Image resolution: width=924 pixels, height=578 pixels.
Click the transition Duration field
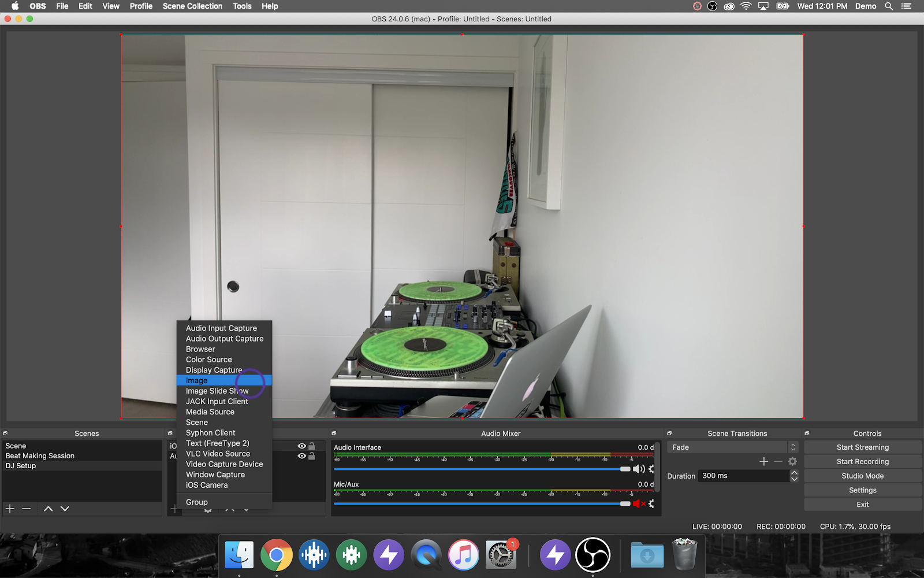coord(743,476)
